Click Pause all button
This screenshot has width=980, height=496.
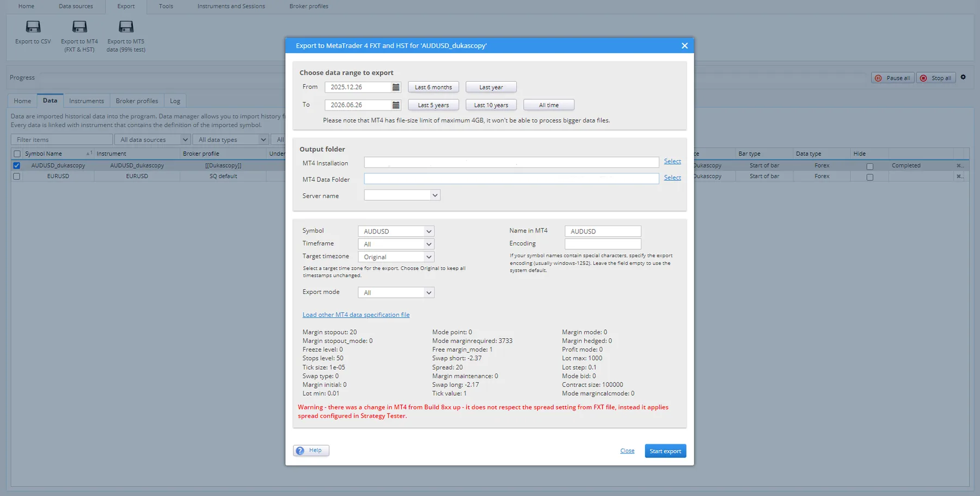pos(893,78)
